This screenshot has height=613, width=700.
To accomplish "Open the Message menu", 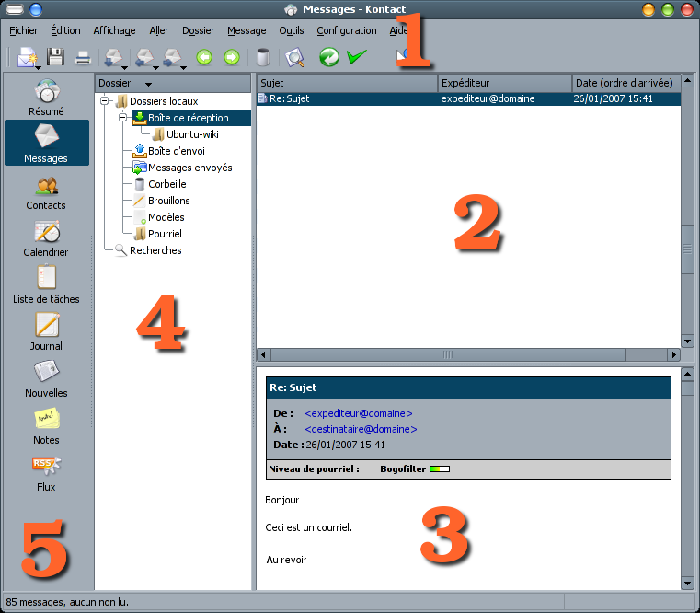I will coord(247,30).
